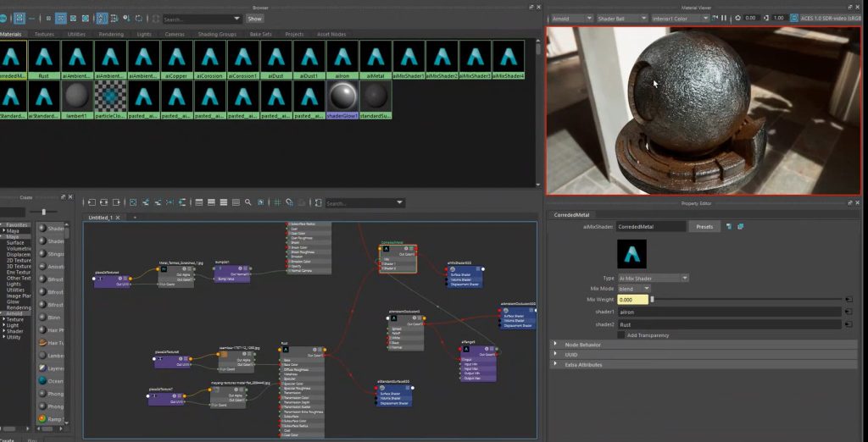Enable Add Transparency checkbox
Viewport: 868px width, 442px height.
pos(621,335)
